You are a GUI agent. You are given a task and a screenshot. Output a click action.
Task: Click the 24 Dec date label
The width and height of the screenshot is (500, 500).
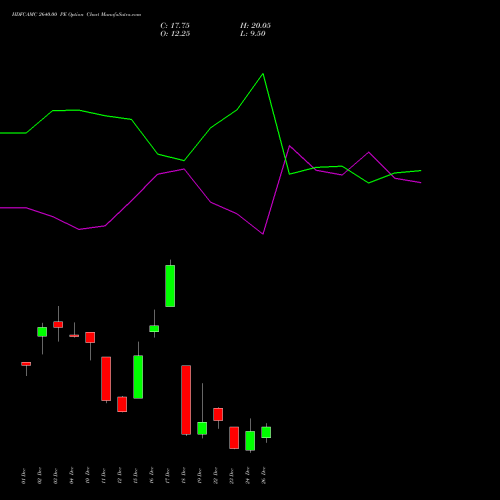click(247, 476)
